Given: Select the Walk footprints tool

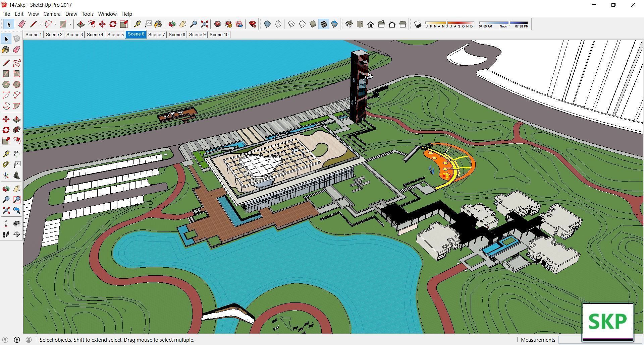Looking at the screenshot, I should coord(6,234).
